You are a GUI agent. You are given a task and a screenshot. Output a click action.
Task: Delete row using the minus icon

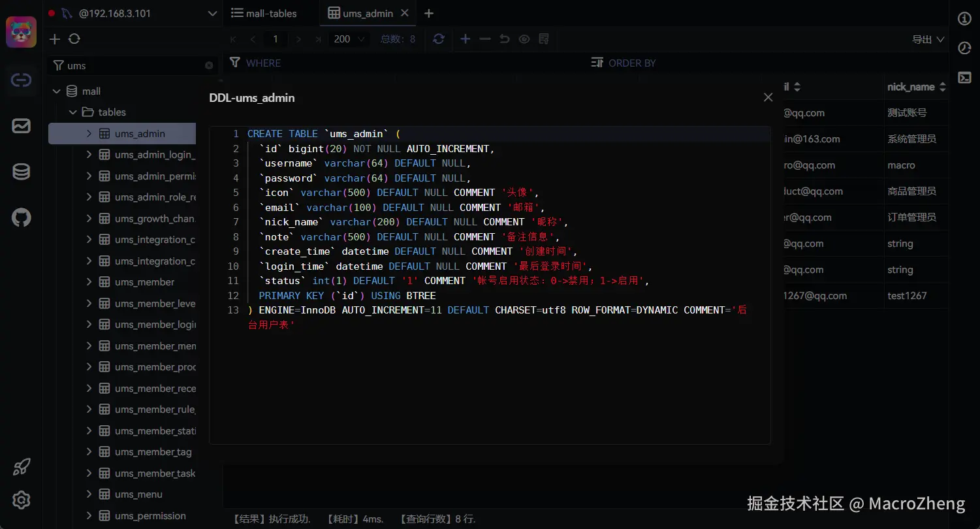[x=485, y=39]
